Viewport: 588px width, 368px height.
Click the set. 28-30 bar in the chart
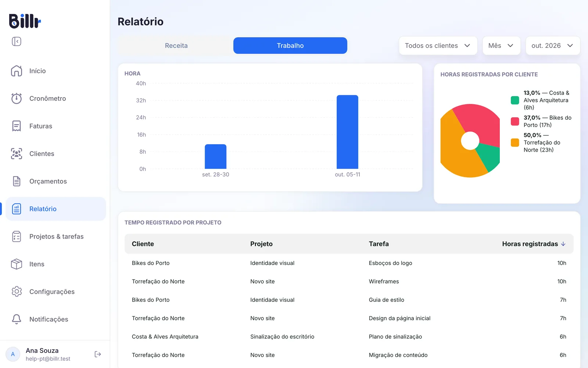[x=216, y=156]
